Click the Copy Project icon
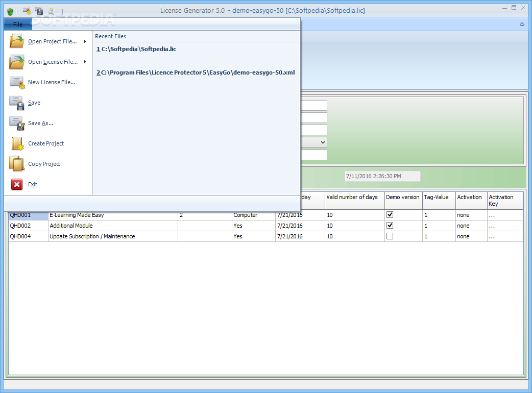This screenshot has height=393, width=532. pyautogui.click(x=16, y=164)
